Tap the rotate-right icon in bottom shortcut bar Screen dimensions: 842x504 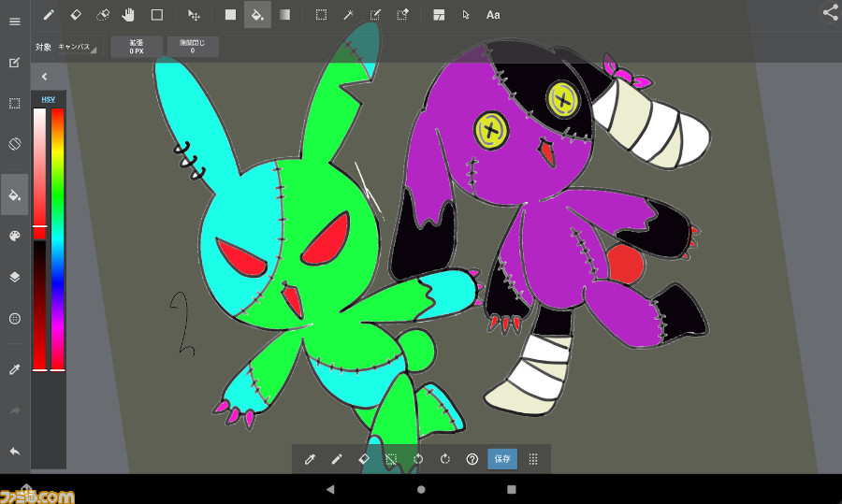(445, 459)
